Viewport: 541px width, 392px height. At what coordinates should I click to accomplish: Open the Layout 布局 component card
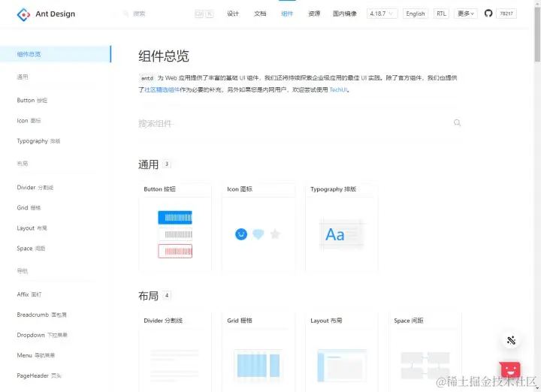tap(342, 352)
